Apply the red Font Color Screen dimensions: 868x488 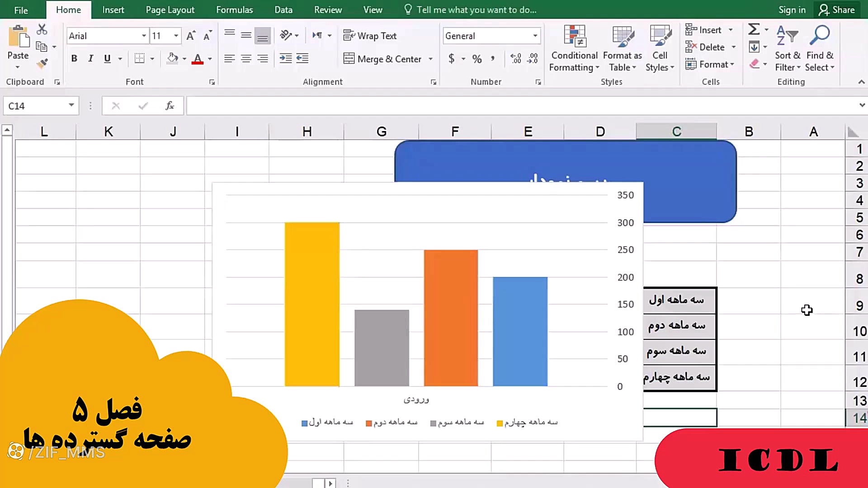[x=198, y=59]
